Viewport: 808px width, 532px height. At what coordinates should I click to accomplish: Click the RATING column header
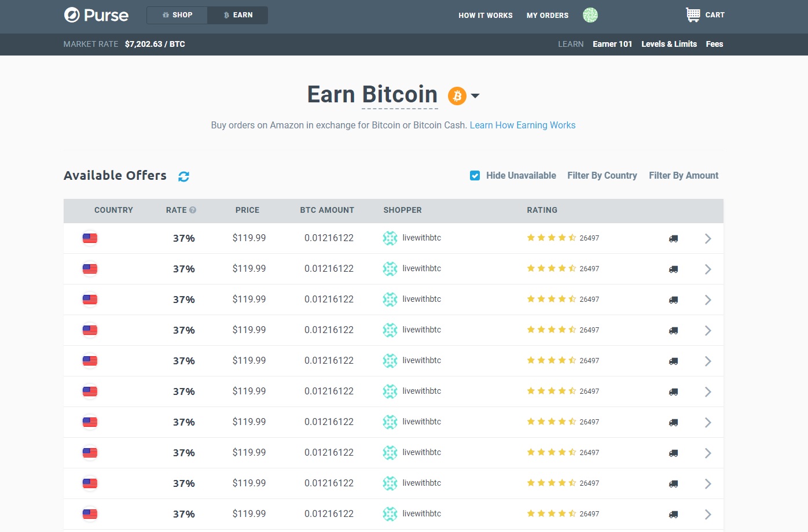542,210
